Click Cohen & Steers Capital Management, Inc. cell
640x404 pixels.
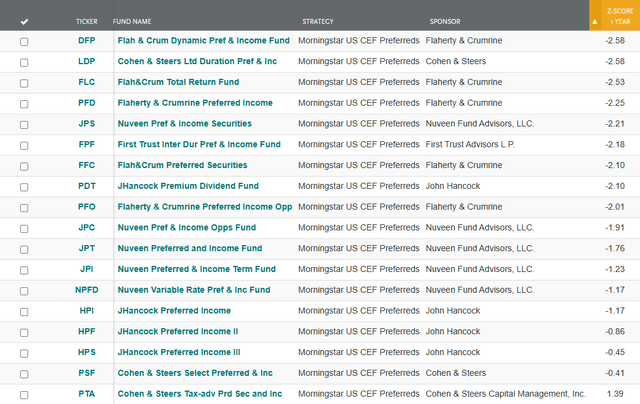click(506, 394)
